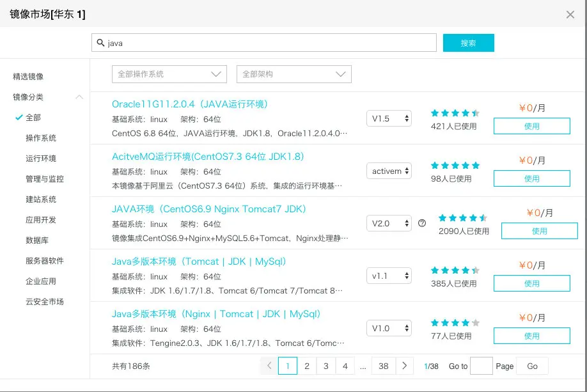Click the star rating of AcitveMQ image
This screenshot has height=392, width=587.
[x=455, y=166]
